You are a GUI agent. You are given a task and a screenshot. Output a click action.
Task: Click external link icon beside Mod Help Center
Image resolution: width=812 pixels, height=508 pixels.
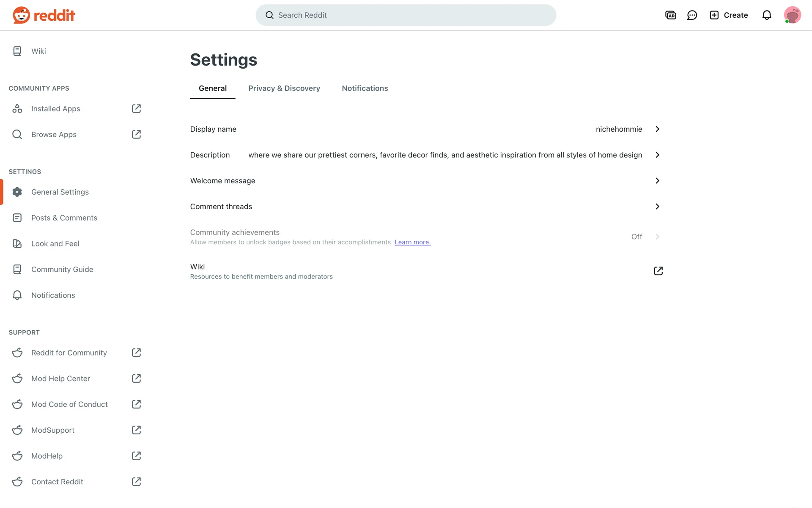pos(136,378)
